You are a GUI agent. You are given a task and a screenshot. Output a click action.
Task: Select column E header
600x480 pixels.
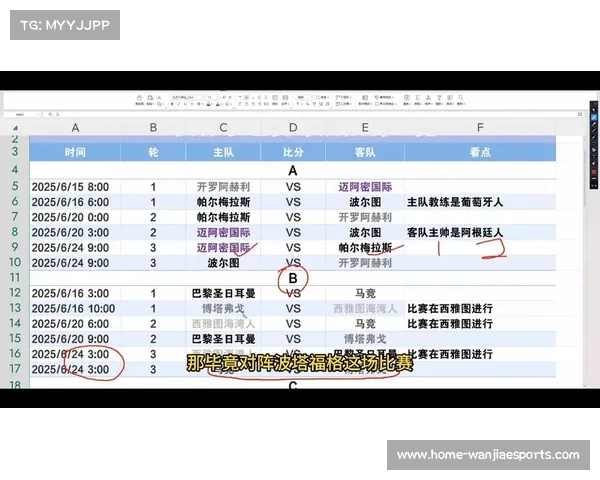[x=365, y=127]
